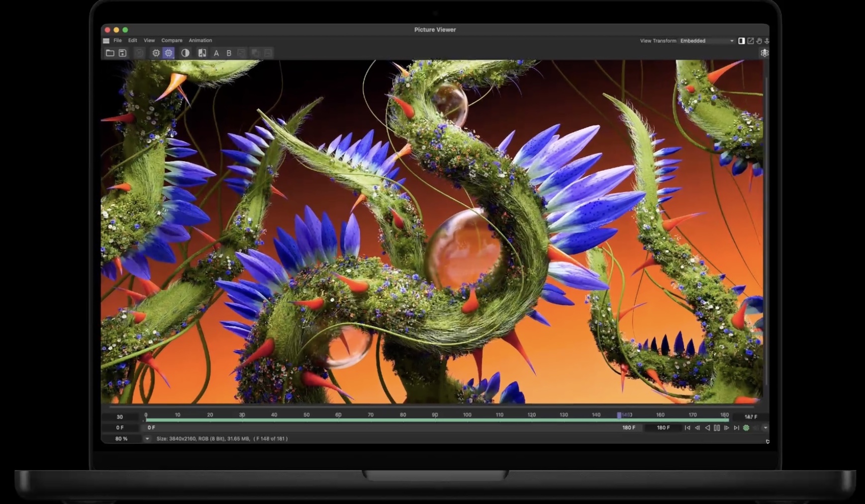Open the View menu

tap(149, 40)
